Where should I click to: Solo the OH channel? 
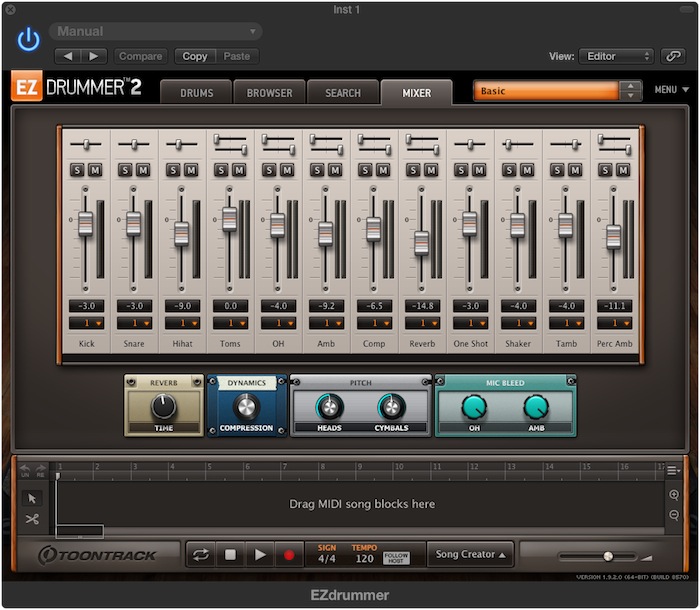[269, 170]
